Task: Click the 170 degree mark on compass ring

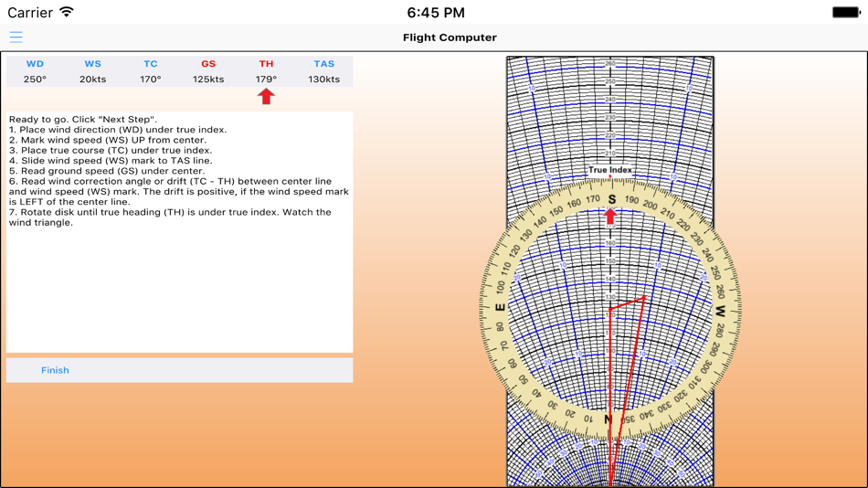Action: coord(592,199)
